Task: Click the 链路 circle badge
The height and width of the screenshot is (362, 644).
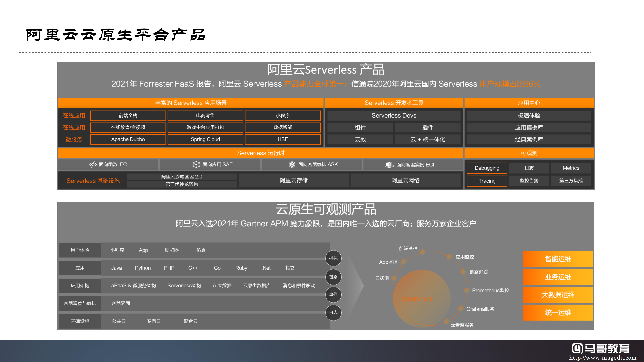Action: pyautogui.click(x=333, y=277)
